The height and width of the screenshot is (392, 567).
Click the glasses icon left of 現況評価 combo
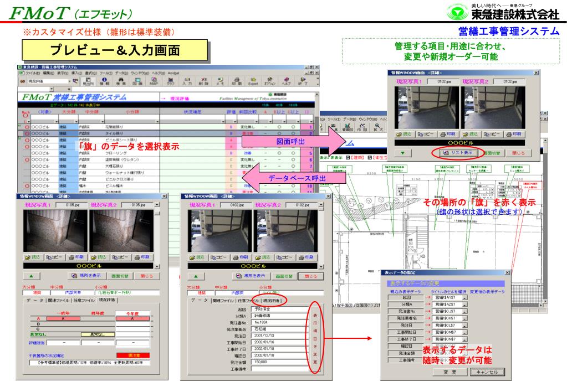point(23,81)
